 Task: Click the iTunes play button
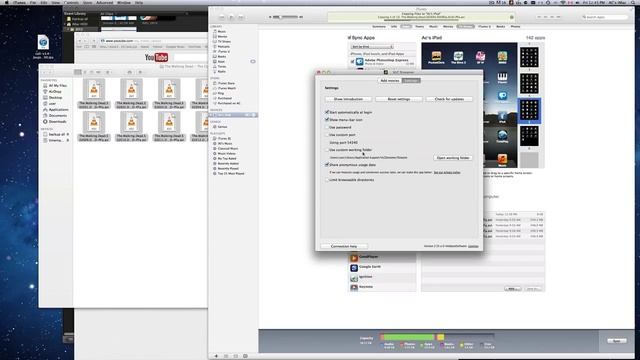[231, 18]
